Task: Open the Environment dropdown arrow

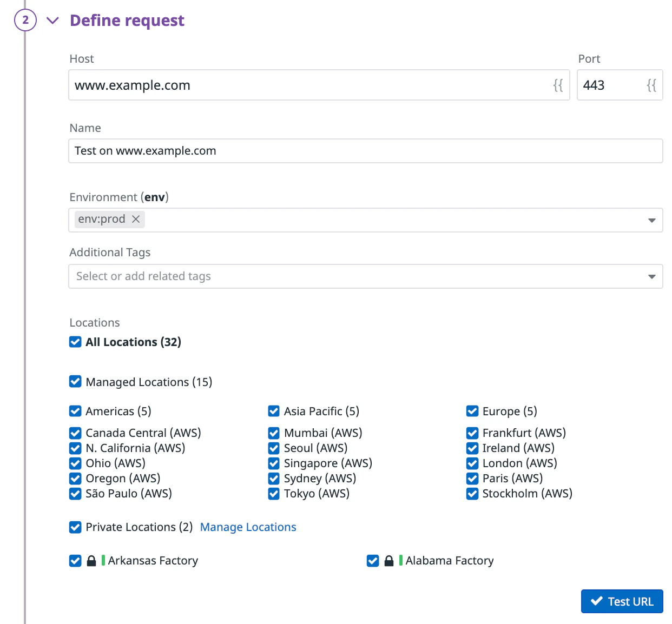Action: pyautogui.click(x=651, y=220)
